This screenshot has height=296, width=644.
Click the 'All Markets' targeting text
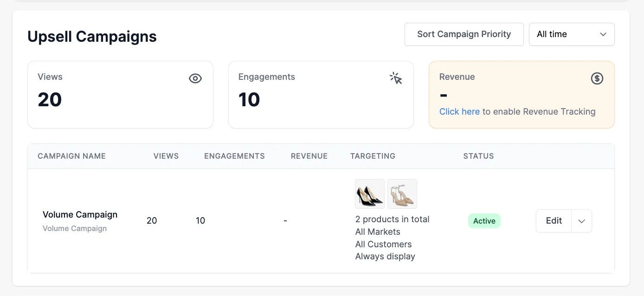[x=378, y=232]
